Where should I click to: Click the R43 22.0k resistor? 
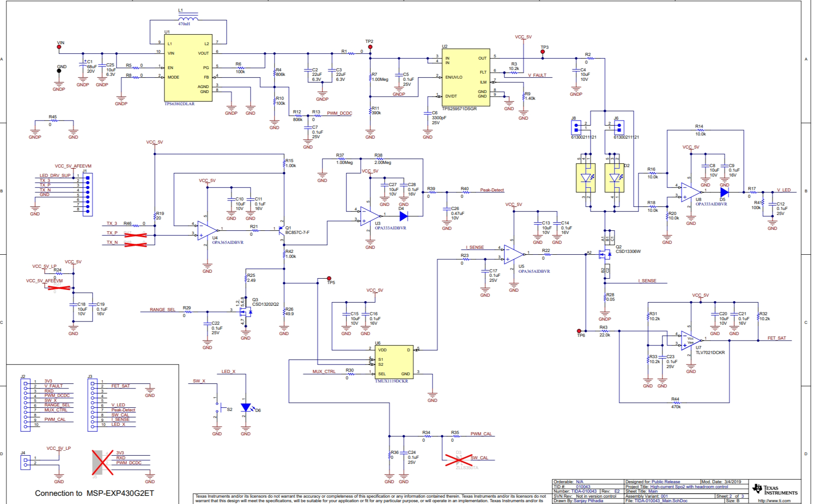click(604, 331)
